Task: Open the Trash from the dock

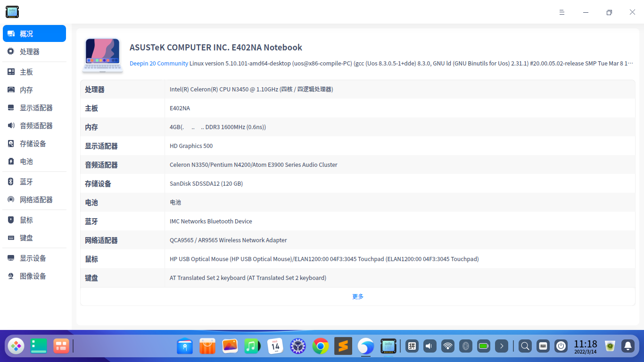Action: pyautogui.click(x=610, y=346)
